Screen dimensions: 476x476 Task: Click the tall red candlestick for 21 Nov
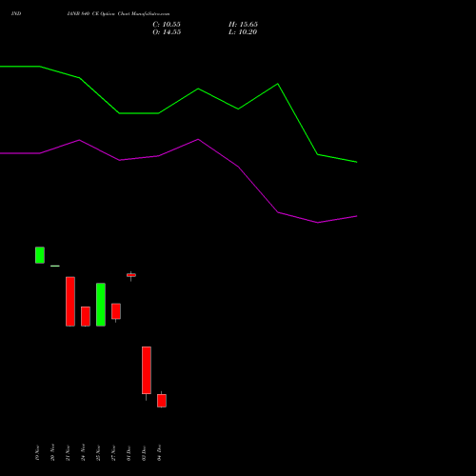[70, 302]
